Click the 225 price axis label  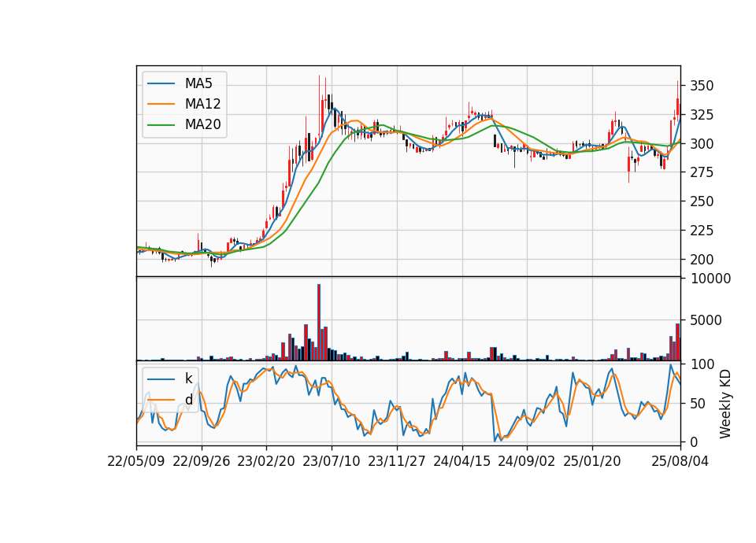[702, 231]
